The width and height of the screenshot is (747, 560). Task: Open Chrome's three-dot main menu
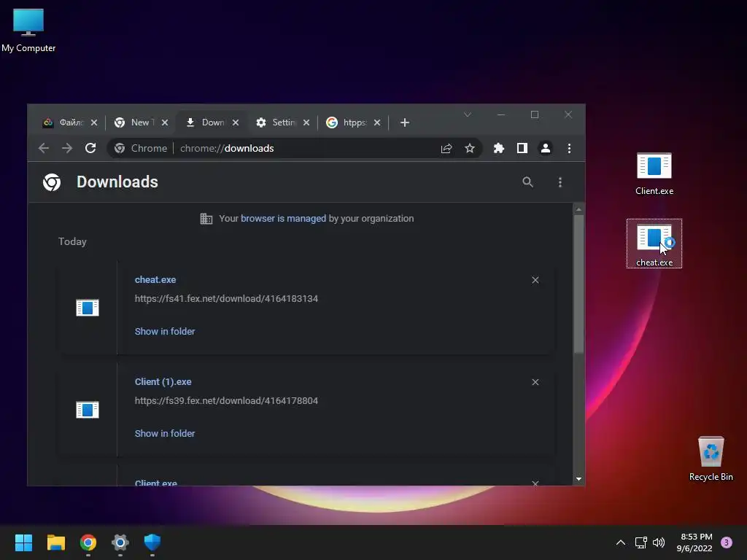click(569, 148)
